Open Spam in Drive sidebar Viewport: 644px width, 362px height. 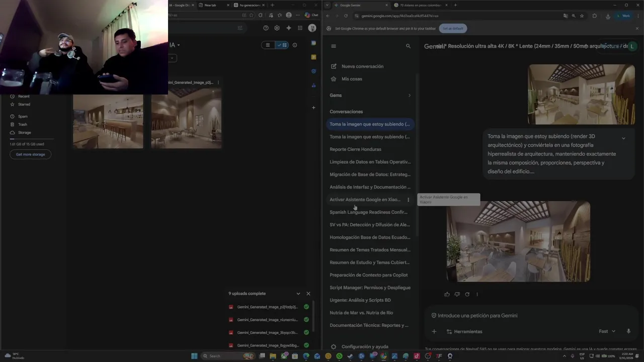coord(23,116)
